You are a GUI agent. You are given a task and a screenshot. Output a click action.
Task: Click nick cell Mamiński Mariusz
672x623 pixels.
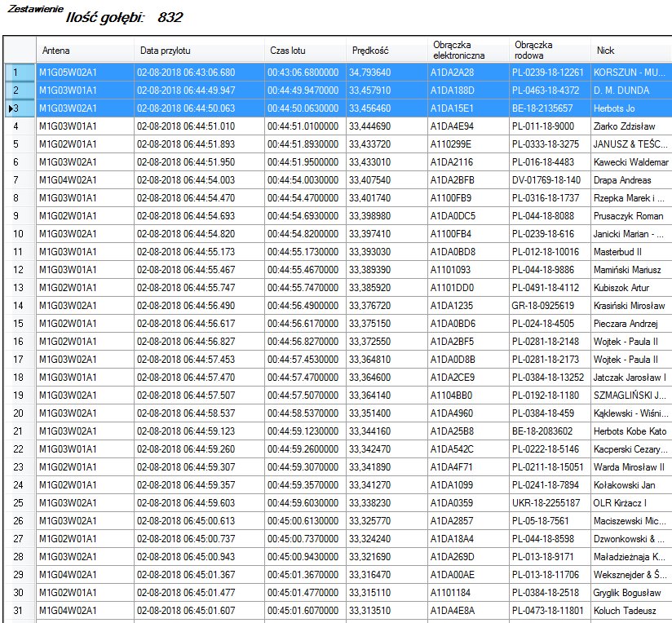click(x=631, y=270)
